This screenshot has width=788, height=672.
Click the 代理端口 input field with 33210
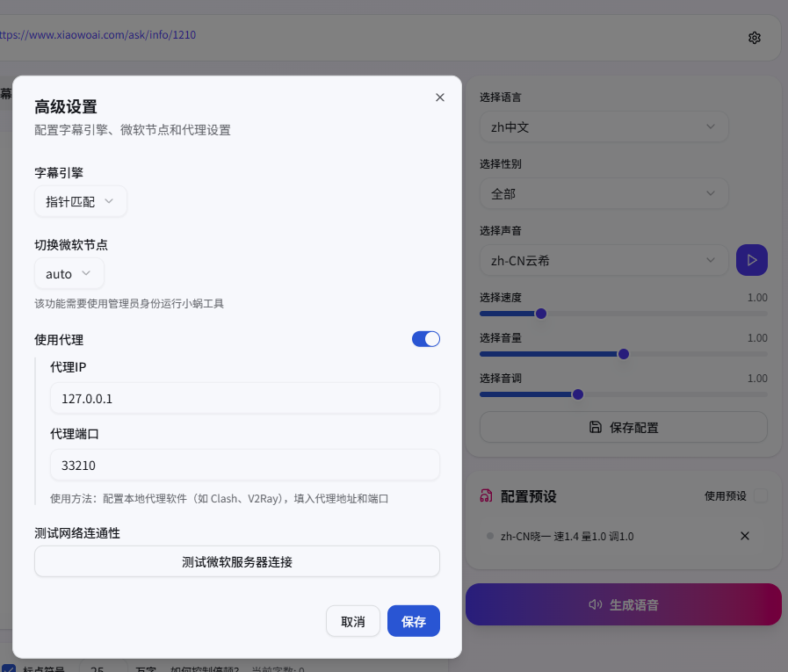244,466
